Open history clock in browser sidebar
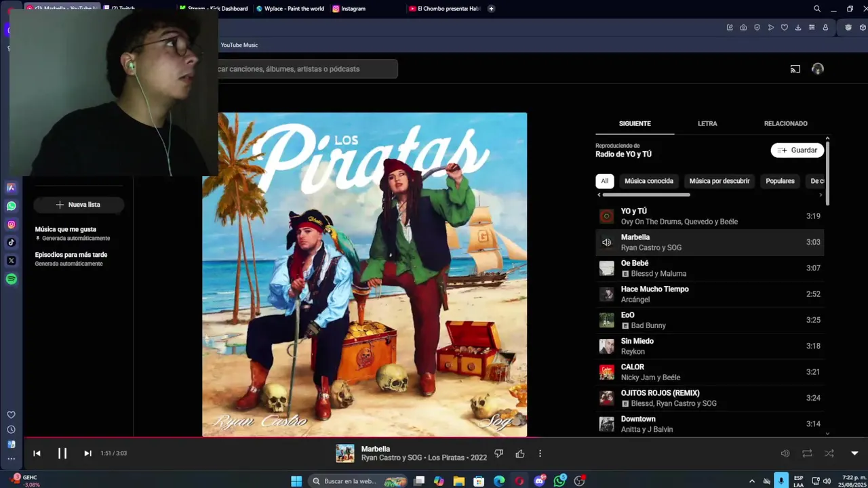 pos(11,430)
